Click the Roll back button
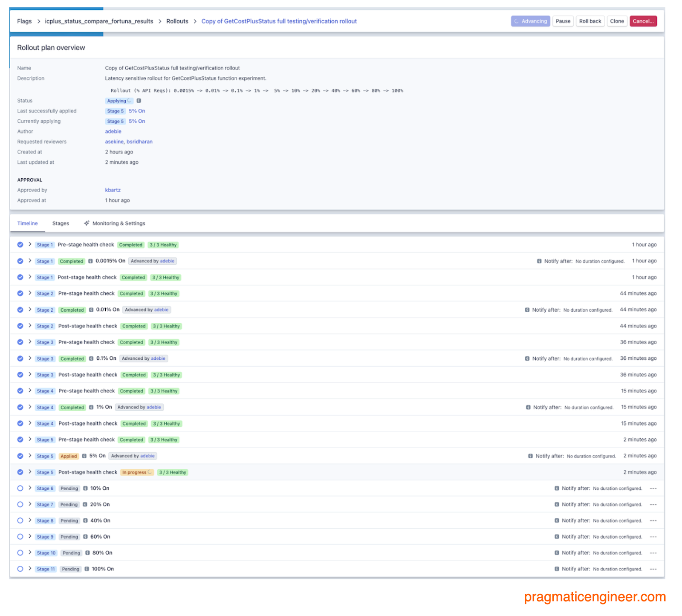The width and height of the screenshot is (682, 616). coord(590,21)
